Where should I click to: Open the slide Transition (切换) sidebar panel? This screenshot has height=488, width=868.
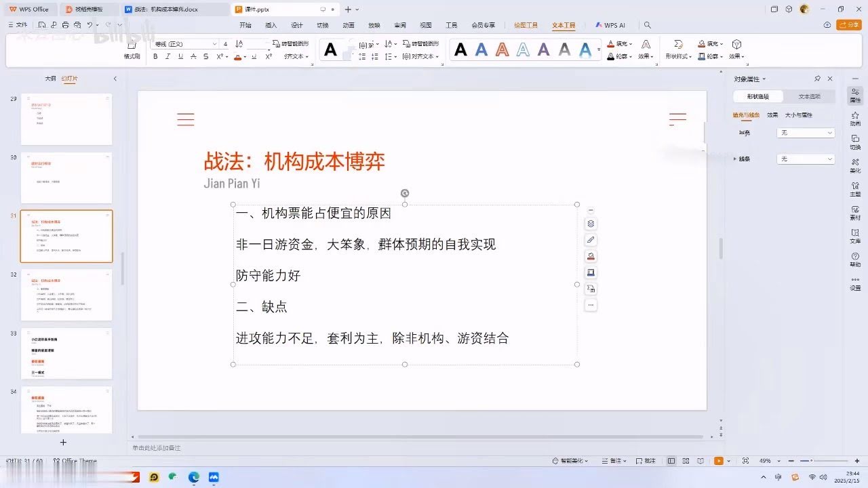pyautogui.click(x=855, y=142)
